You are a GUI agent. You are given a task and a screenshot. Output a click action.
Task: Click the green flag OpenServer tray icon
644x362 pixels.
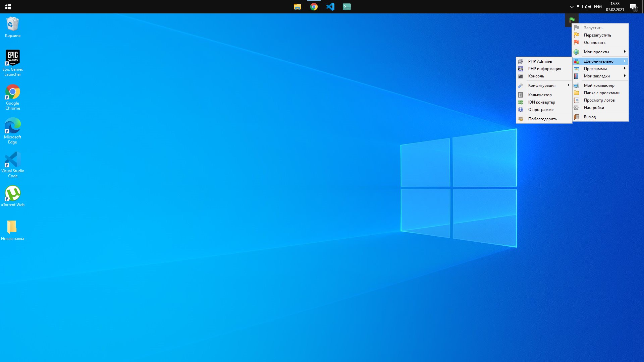572,20
